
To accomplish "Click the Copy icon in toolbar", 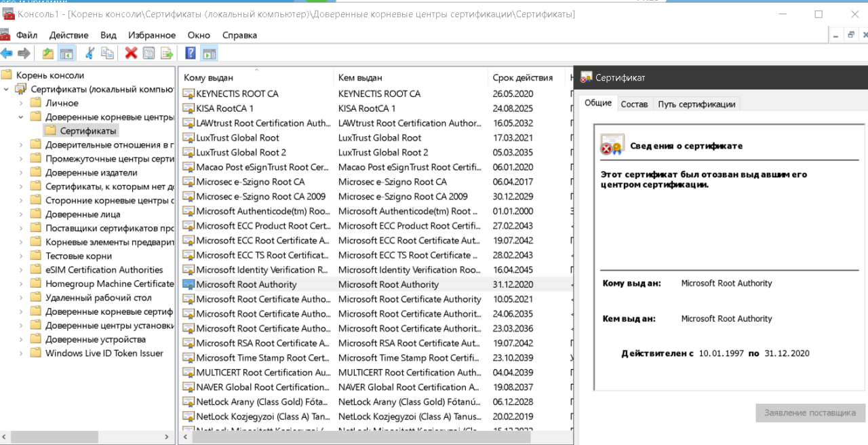I will 107,54.
